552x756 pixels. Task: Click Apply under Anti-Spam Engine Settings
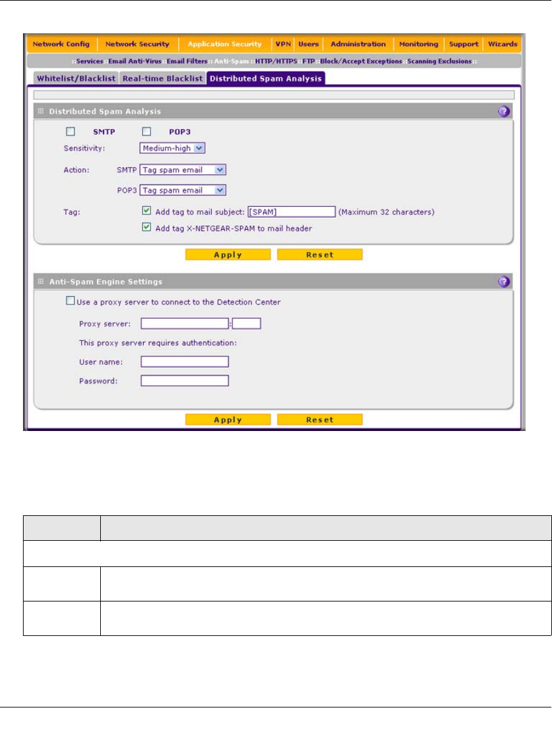[228, 420]
